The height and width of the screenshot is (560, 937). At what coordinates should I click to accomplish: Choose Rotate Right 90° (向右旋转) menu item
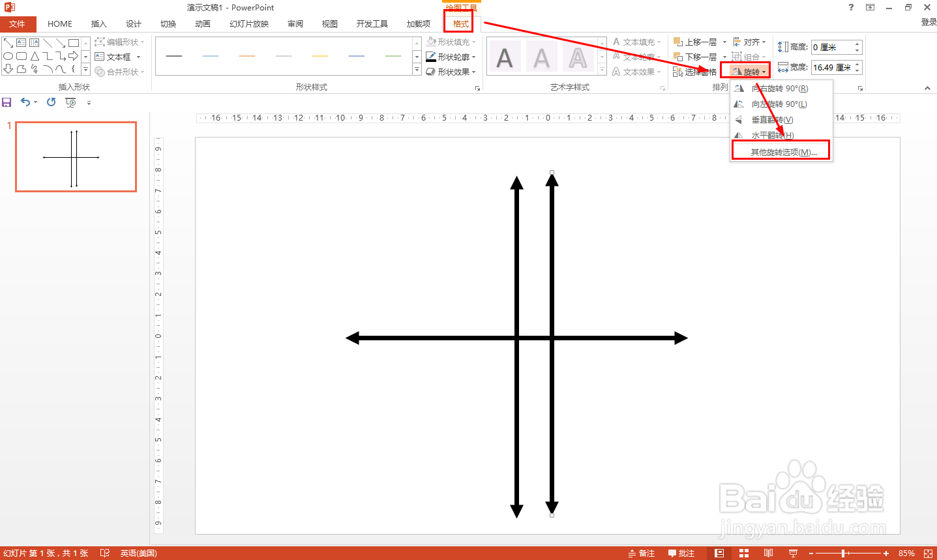[781, 89]
